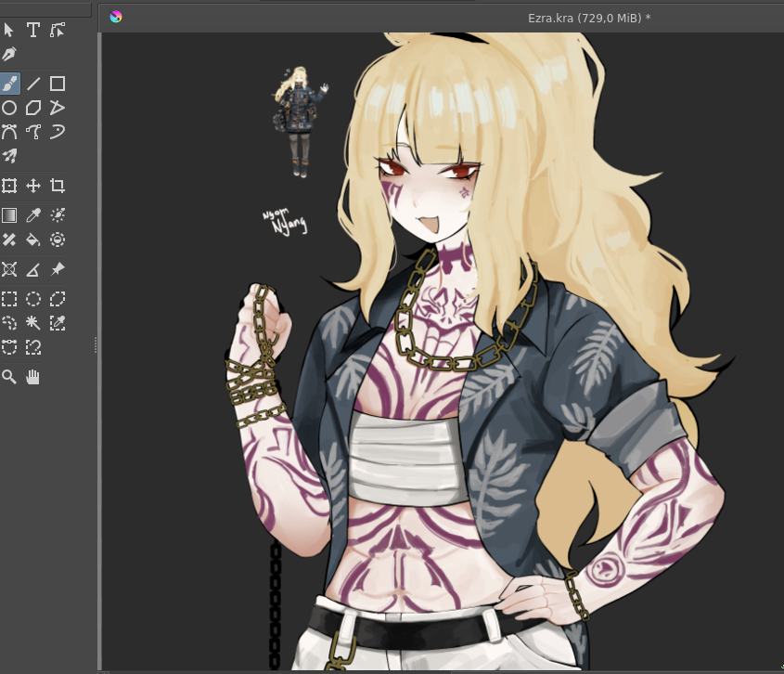Select the Select Shapes arrow tool
The width and height of the screenshot is (784, 674).
pyautogui.click(x=9, y=30)
